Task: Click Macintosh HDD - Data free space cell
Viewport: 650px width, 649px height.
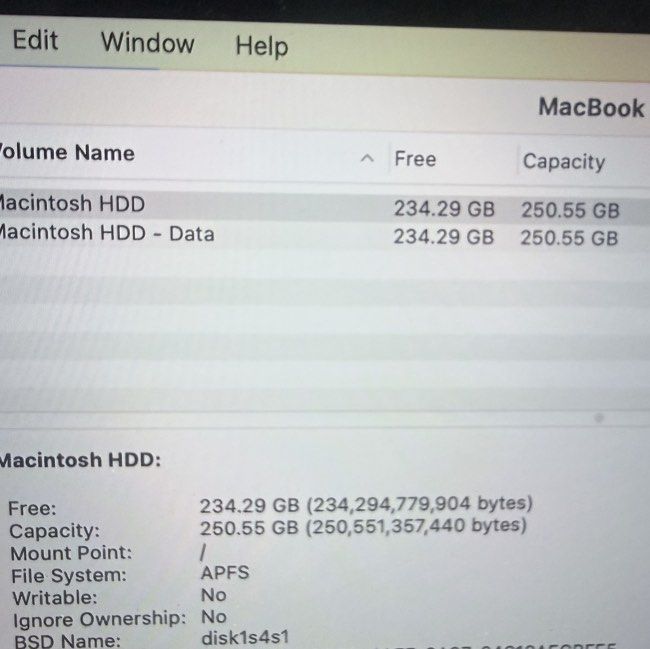Action: tap(444, 237)
